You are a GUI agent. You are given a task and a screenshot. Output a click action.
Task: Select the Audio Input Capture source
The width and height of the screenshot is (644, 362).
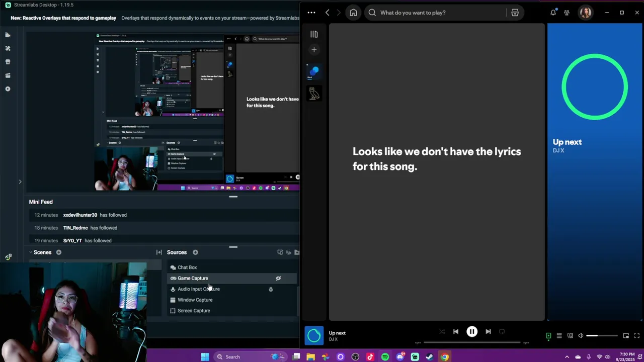(232, 289)
